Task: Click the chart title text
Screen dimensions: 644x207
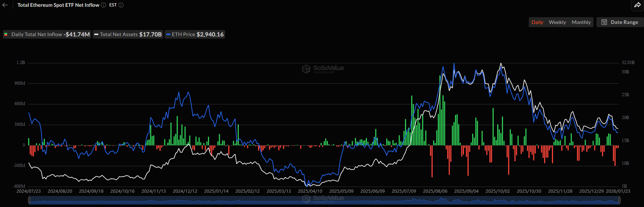Action: pyautogui.click(x=58, y=5)
